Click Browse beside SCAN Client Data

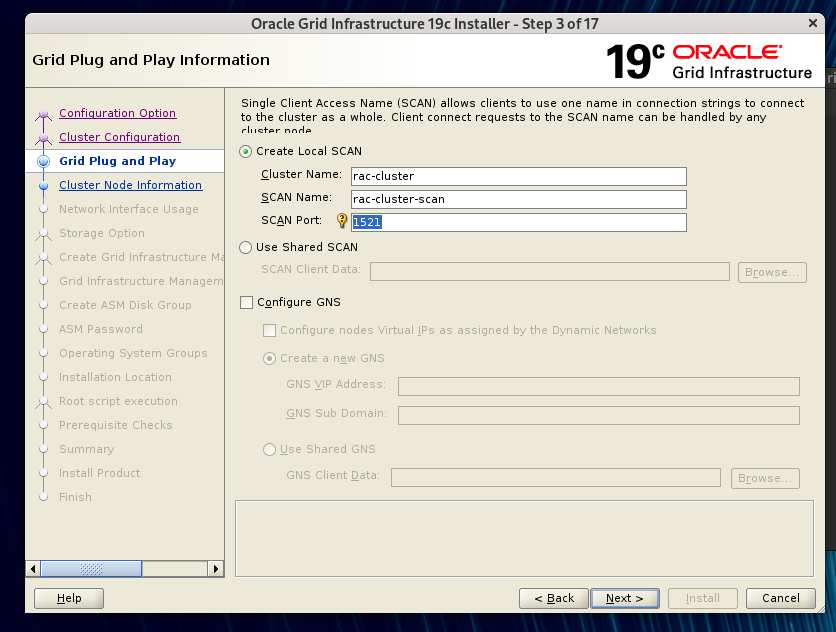click(x=772, y=272)
